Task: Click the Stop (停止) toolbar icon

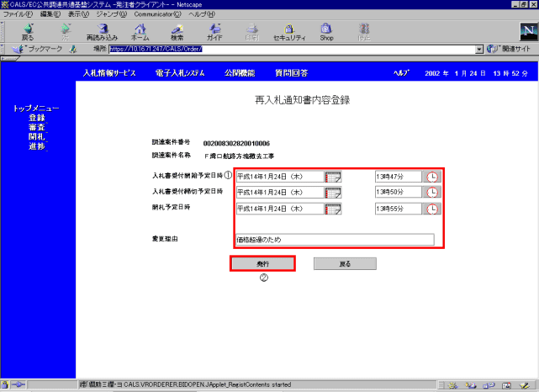Action: coord(364,32)
